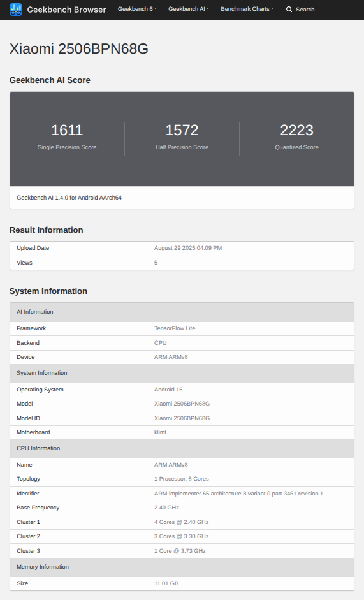Expand the Geekbench AI dropdown menu
Viewport: 364px width, 600px height.
(188, 9)
